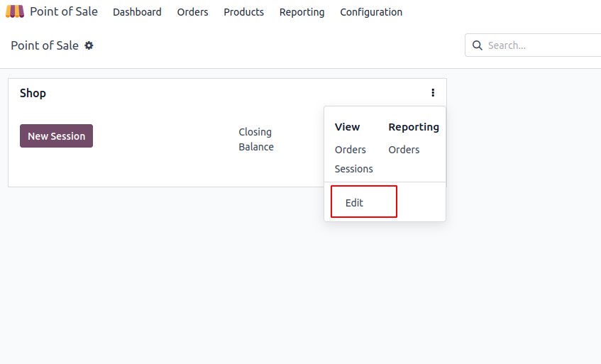Open Orders under the Reporting column
This screenshot has width=601, height=364.
(404, 150)
